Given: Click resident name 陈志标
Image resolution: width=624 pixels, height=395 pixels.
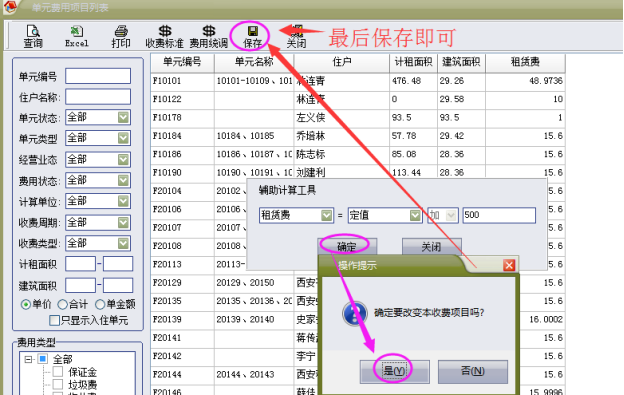Looking at the screenshot, I should click(x=311, y=154).
